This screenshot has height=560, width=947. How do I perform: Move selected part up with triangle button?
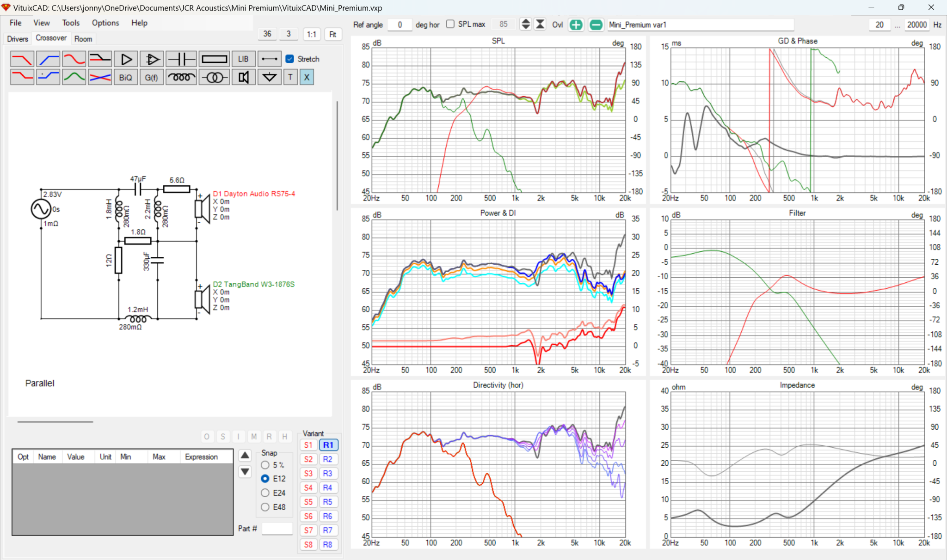(x=245, y=456)
